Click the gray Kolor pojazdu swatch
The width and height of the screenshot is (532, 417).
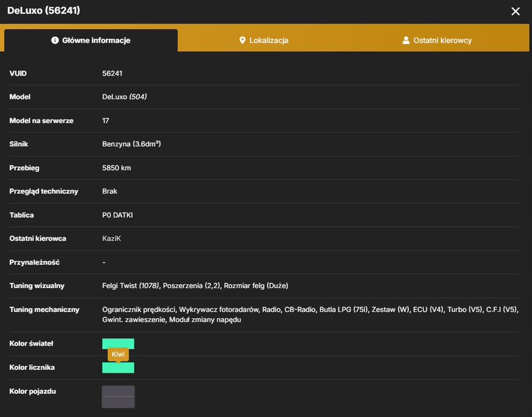pos(118,396)
